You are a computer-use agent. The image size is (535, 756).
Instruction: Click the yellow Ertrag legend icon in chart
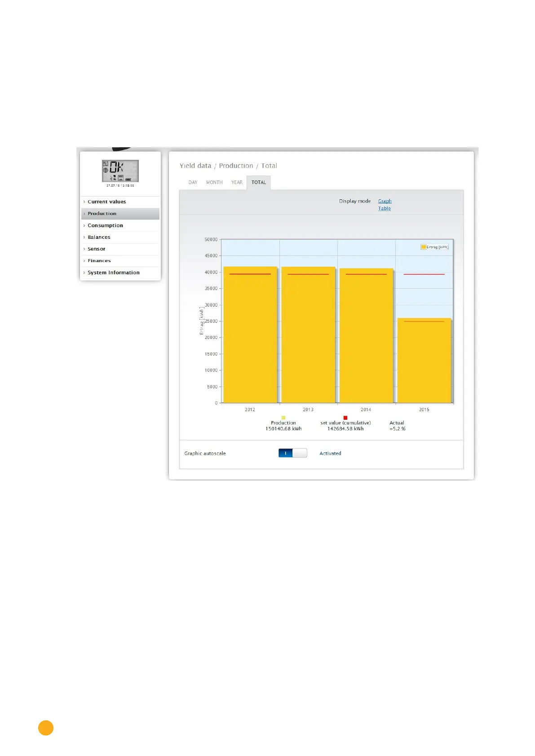(423, 247)
